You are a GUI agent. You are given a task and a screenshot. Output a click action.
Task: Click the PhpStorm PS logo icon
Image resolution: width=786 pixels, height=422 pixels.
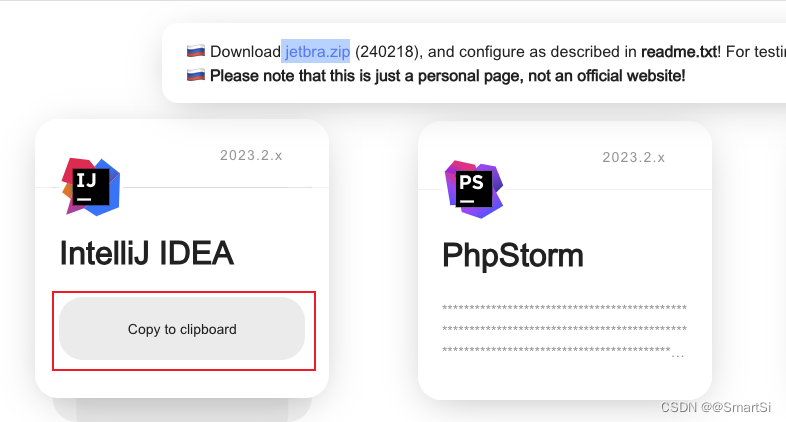(474, 189)
